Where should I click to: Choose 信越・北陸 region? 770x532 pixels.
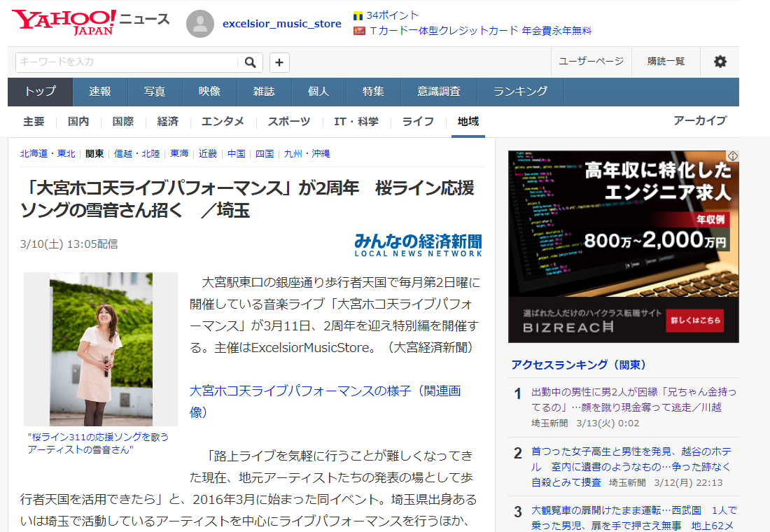tap(137, 154)
